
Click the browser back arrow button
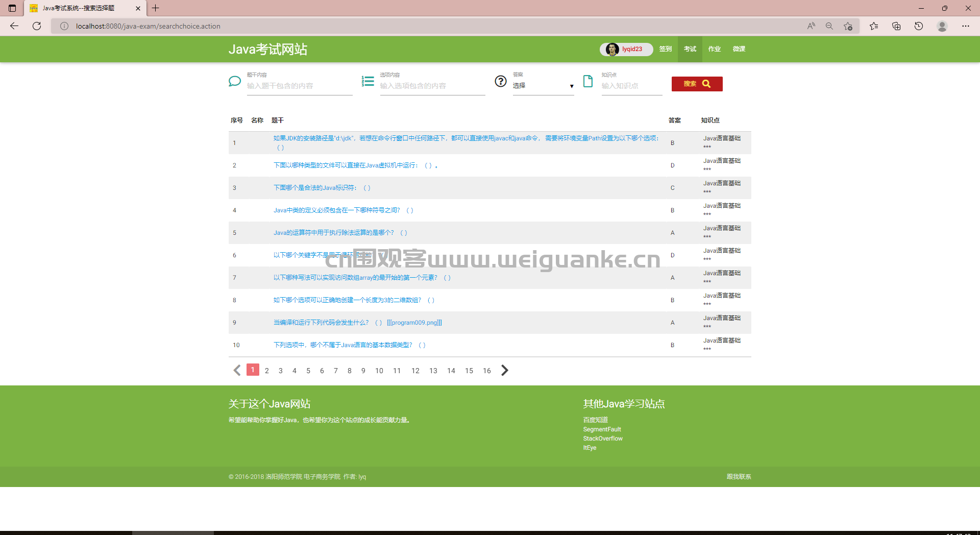click(14, 26)
